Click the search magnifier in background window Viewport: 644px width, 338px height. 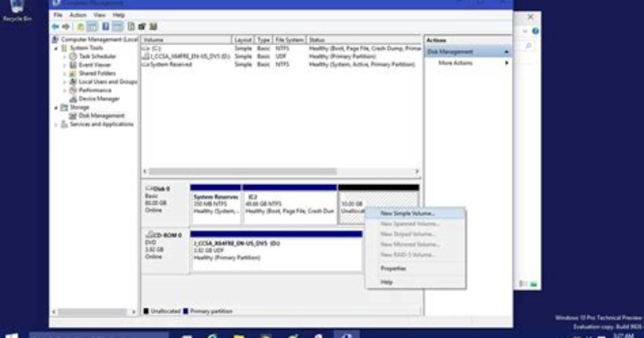[529, 46]
